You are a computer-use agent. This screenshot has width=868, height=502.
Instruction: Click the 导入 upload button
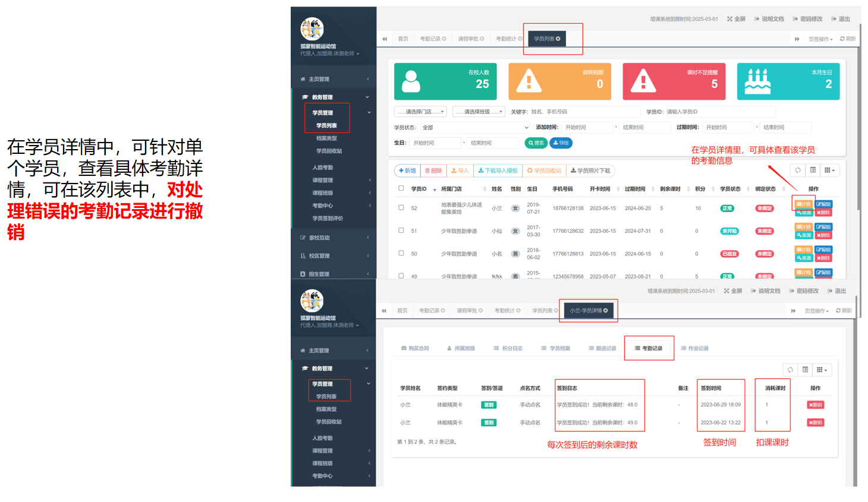pos(460,171)
